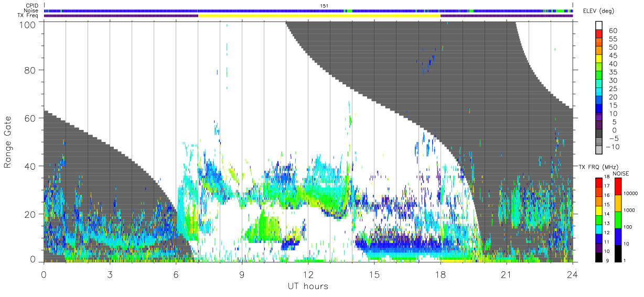Screen dimensions: 644x297
Task: Click the red band of the ELEV colorbar
Action: (x=599, y=34)
